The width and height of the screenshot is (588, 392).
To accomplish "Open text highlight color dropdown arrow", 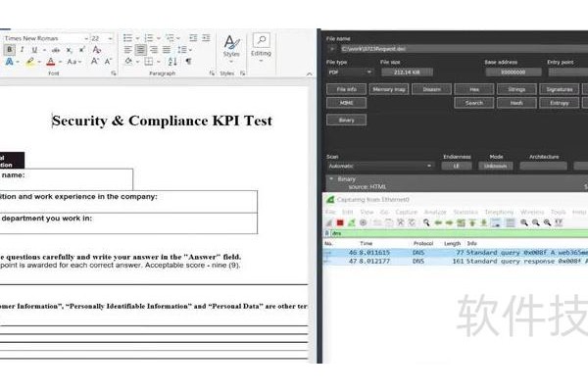I will [39, 62].
